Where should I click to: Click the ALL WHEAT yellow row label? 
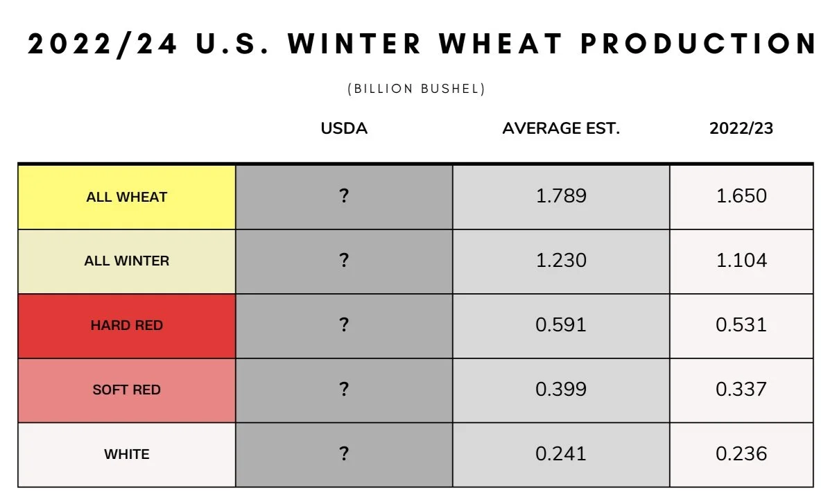point(126,197)
